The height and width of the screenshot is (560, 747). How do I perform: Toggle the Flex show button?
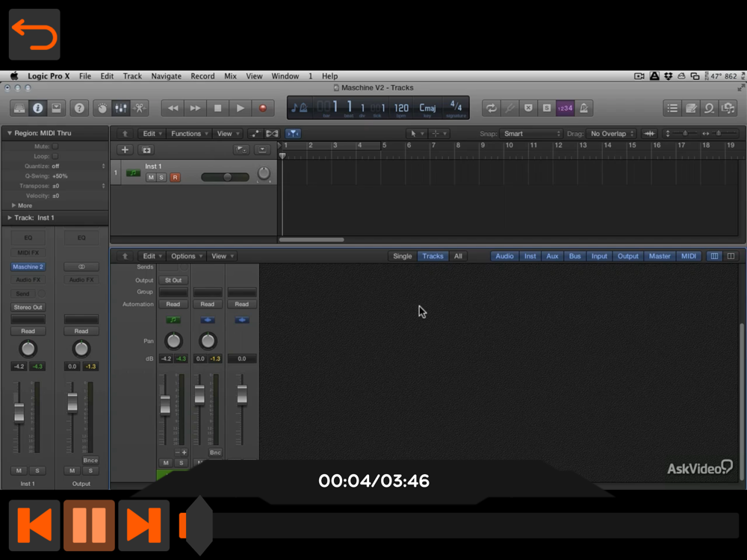tap(272, 134)
